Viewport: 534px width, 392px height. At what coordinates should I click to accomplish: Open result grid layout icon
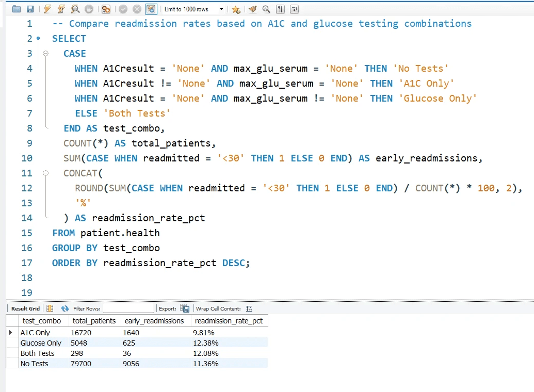click(50, 308)
